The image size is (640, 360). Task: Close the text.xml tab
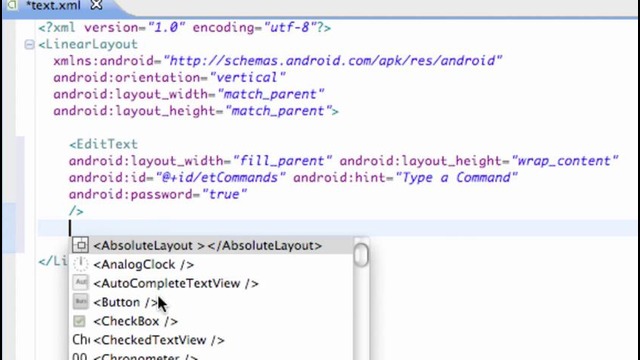tap(96, 5)
